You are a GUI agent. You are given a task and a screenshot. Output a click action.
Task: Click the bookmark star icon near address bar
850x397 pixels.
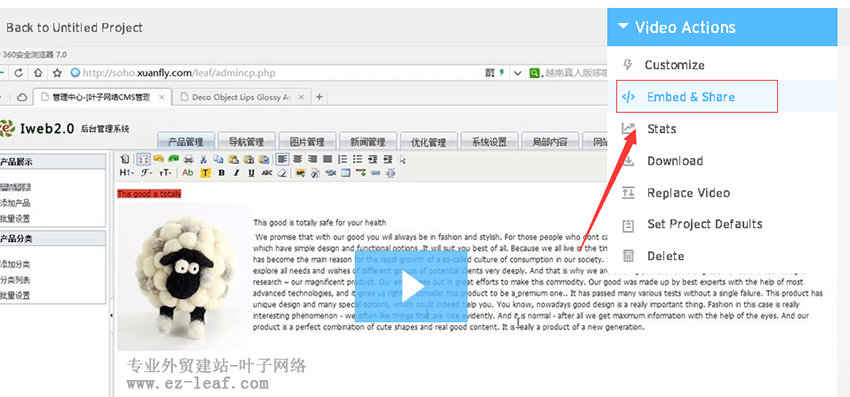57,73
